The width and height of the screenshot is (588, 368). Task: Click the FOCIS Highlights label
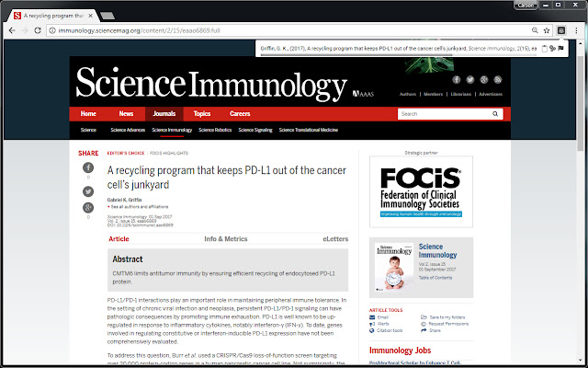click(169, 154)
